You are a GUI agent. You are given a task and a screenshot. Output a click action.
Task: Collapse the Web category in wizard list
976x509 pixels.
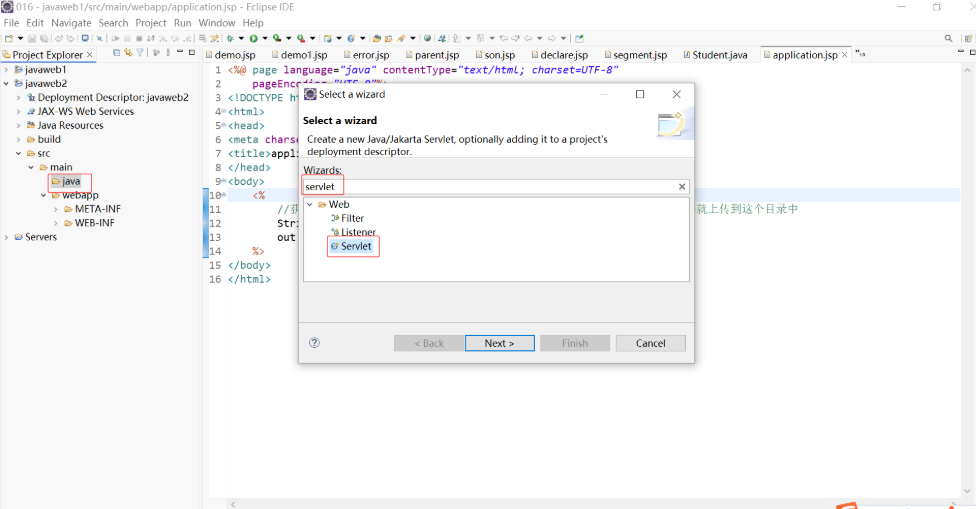click(310, 205)
